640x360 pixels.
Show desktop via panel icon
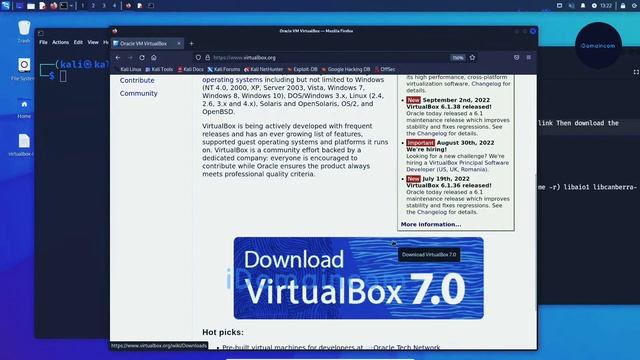(x=19, y=6)
